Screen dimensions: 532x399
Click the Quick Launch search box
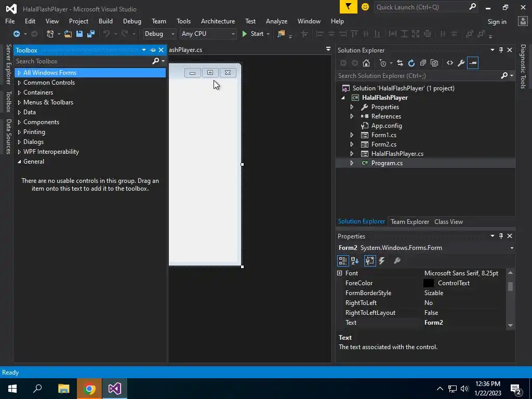tap(426, 7)
